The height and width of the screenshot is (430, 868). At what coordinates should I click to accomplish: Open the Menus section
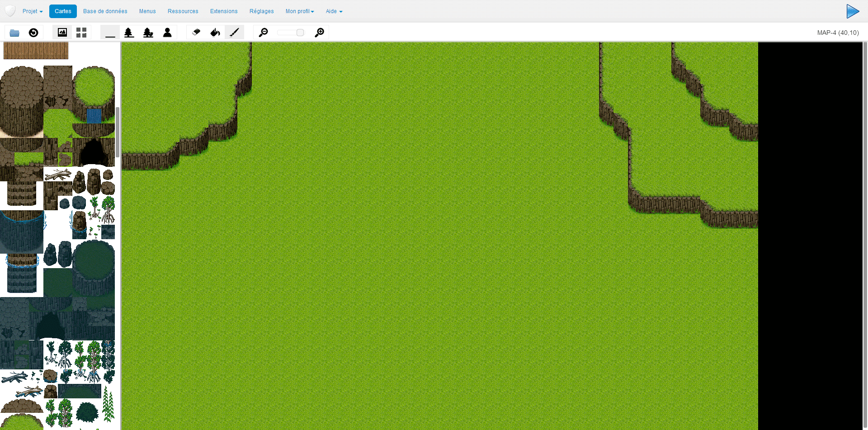pyautogui.click(x=147, y=11)
